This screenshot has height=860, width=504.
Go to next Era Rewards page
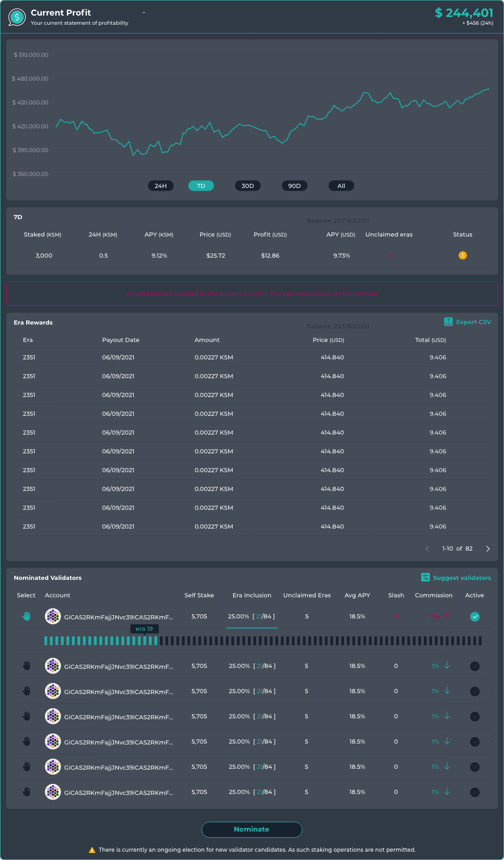click(488, 549)
